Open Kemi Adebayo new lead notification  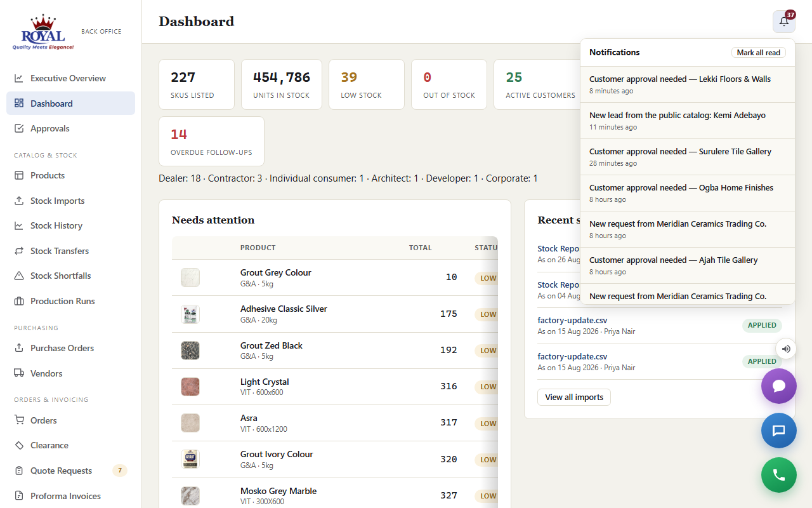688,121
